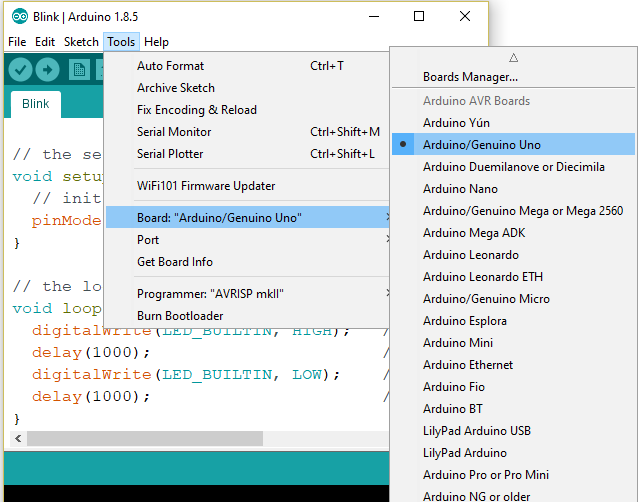This screenshot has width=641, height=502.
Task: Expand the Port submenu
Action: [247, 240]
